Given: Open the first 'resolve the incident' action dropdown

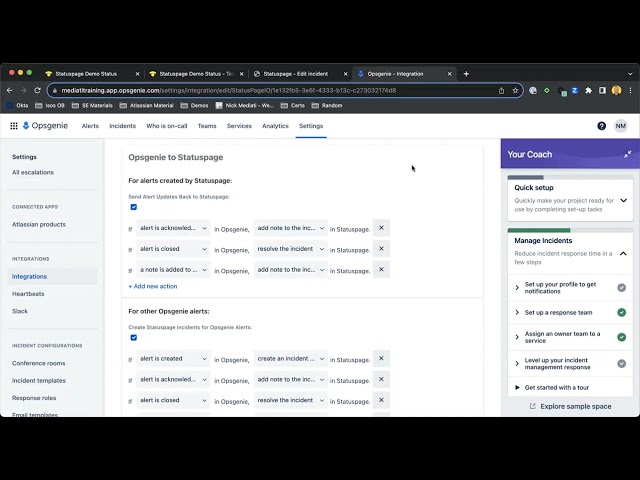Looking at the screenshot, I should [291, 249].
